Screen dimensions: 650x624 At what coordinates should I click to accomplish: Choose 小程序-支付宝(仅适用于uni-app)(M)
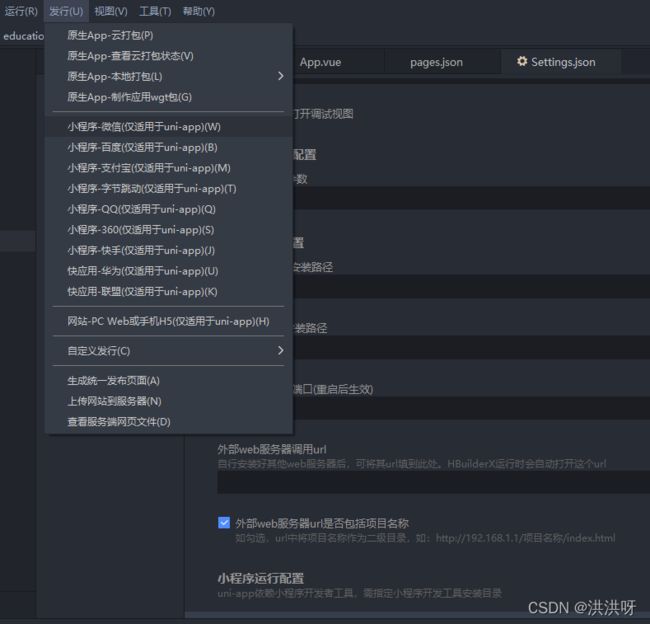[169, 168]
